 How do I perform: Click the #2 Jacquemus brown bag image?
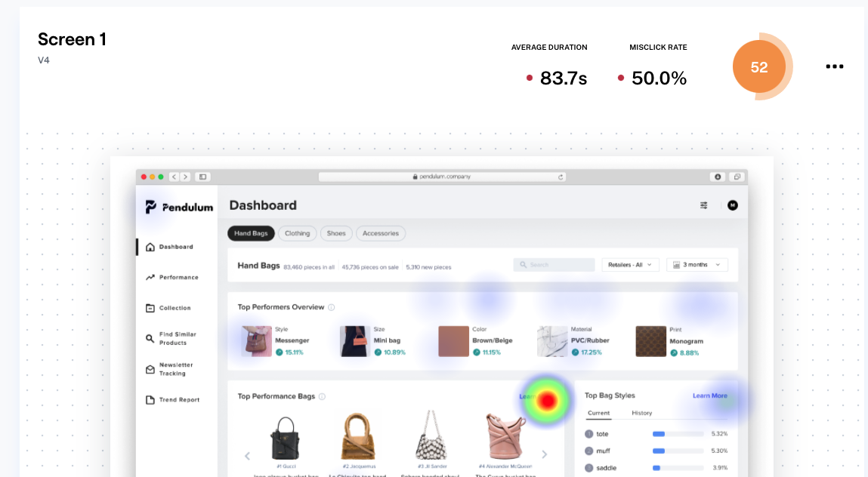(358, 436)
